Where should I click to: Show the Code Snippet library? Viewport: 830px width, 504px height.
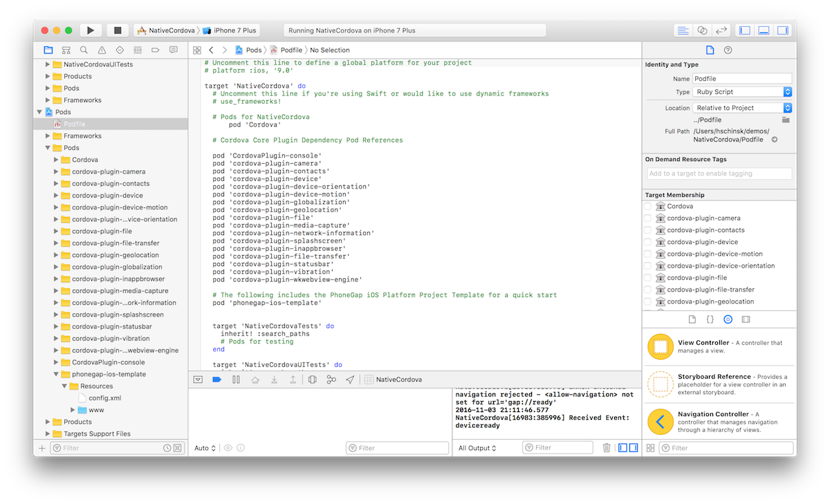pos(710,319)
